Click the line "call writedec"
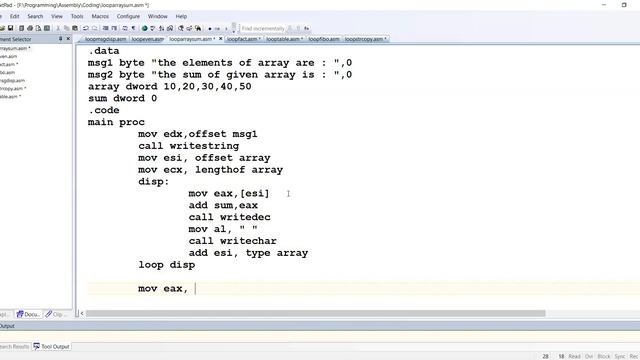Image resolution: width=640 pixels, height=360 pixels. [x=229, y=217]
